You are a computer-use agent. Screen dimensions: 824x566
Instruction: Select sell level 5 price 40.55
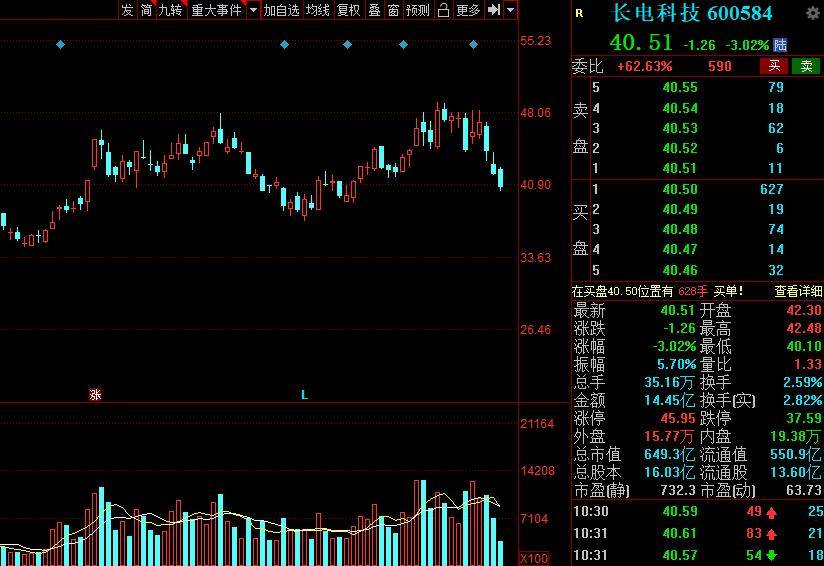click(x=680, y=87)
